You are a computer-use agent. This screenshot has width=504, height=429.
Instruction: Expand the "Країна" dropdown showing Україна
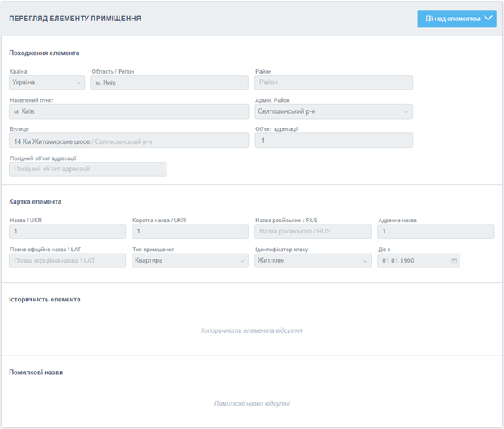click(47, 82)
